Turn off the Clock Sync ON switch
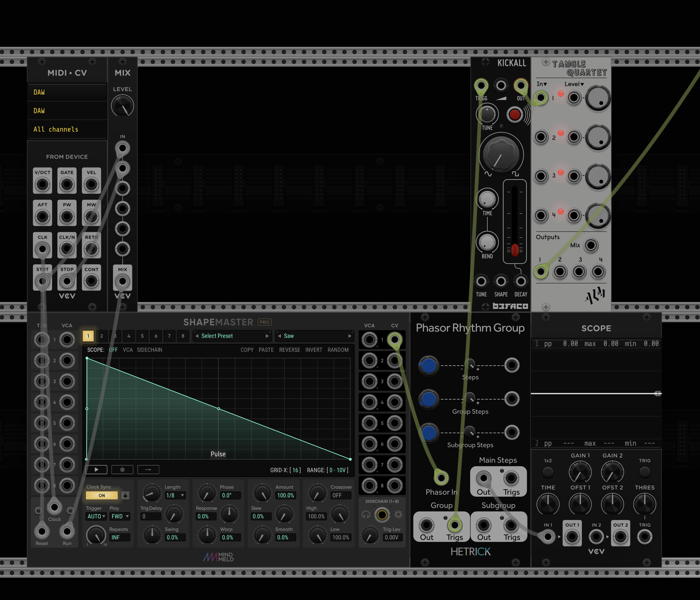The height and width of the screenshot is (600, 700). (102, 495)
